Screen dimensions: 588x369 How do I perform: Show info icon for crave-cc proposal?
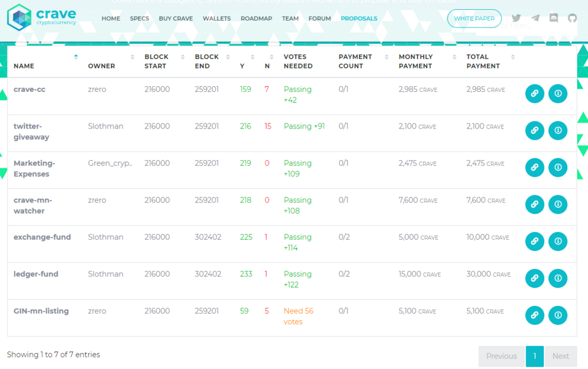point(558,94)
